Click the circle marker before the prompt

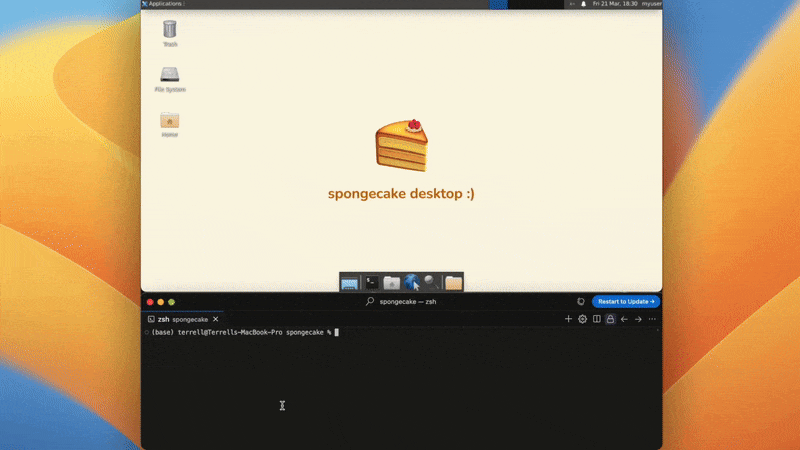(147, 332)
